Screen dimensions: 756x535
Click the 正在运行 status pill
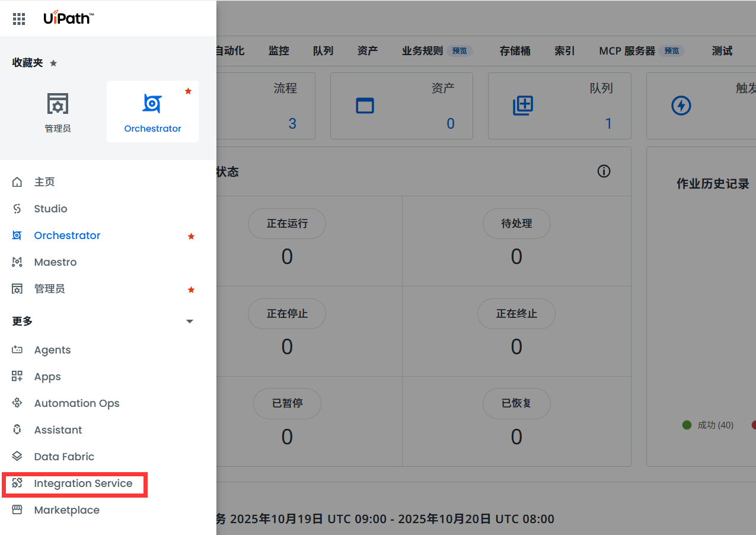(x=287, y=224)
